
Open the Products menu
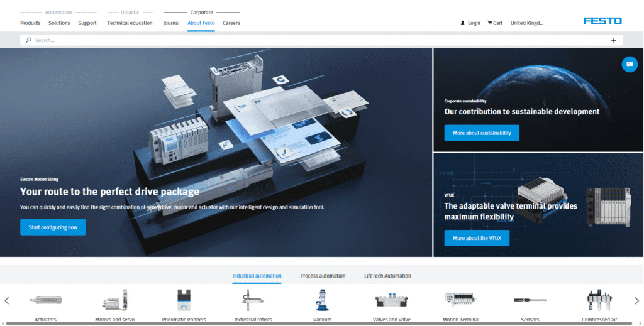click(x=30, y=23)
